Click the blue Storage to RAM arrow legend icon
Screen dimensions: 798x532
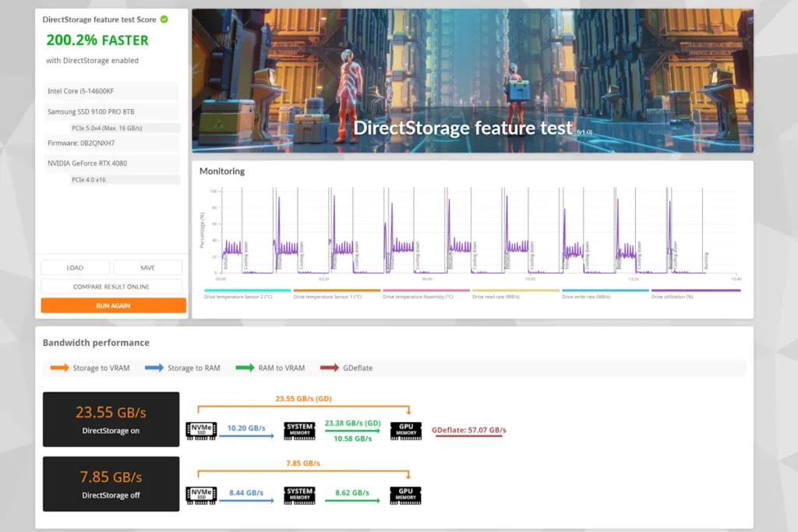154,367
